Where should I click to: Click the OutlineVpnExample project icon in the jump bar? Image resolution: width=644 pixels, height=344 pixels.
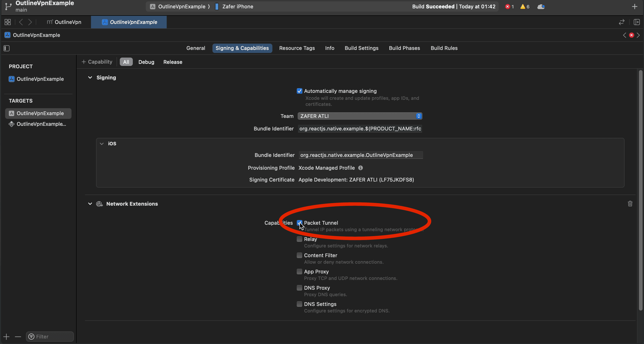point(7,35)
